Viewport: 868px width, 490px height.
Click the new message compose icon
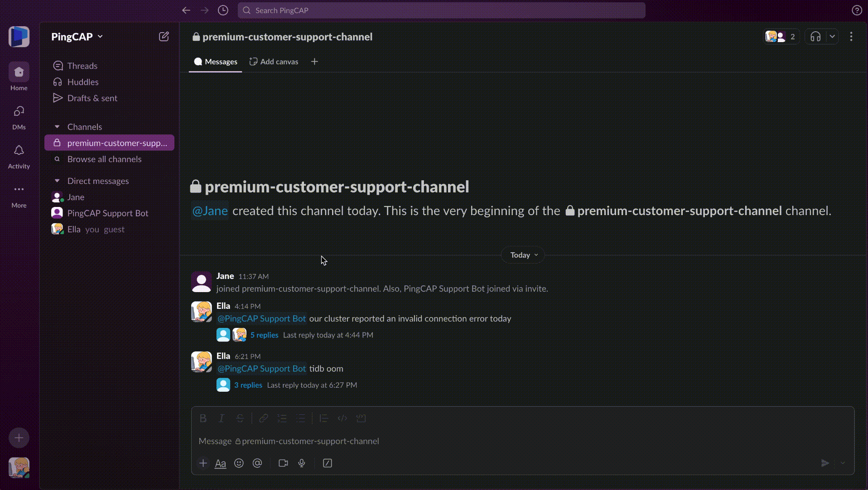164,37
